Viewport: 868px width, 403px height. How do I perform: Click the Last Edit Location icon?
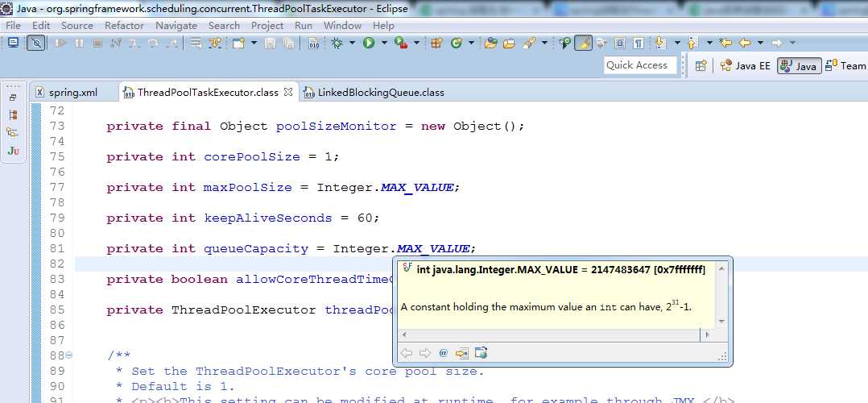click(725, 43)
